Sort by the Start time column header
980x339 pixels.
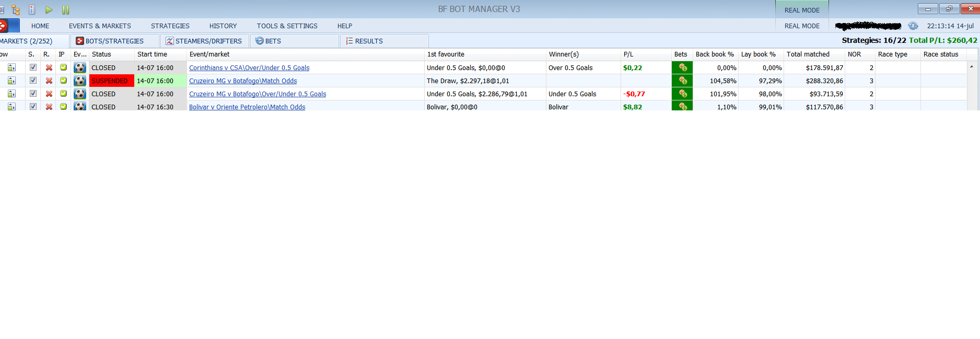click(x=160, y=54)
